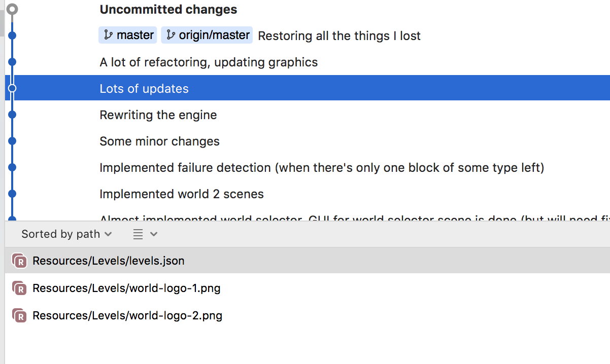
Task: Select the Implemented world 2 scenes commit
Action: (x=308, y=194)
